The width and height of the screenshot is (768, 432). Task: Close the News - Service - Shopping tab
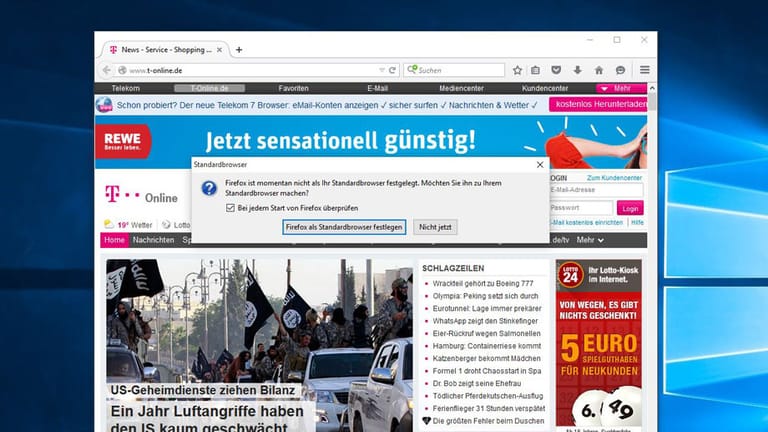pos(219,49)
